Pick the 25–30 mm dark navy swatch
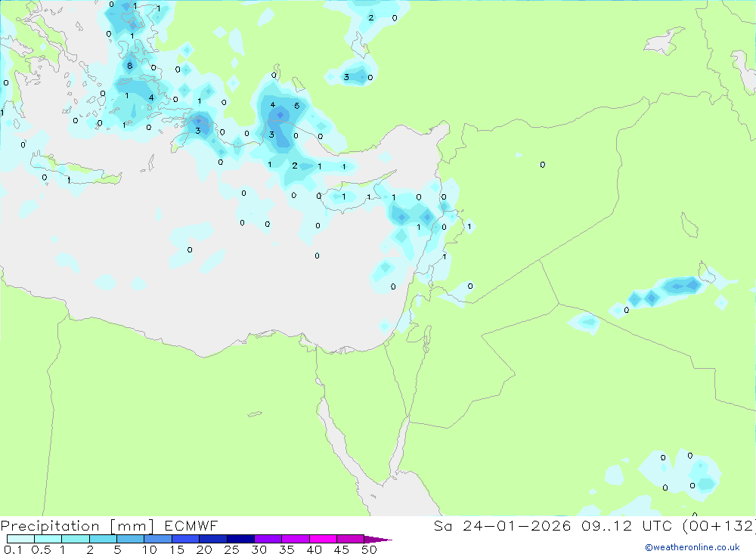Screen dimensions: 756x554 tap(240, 539)
